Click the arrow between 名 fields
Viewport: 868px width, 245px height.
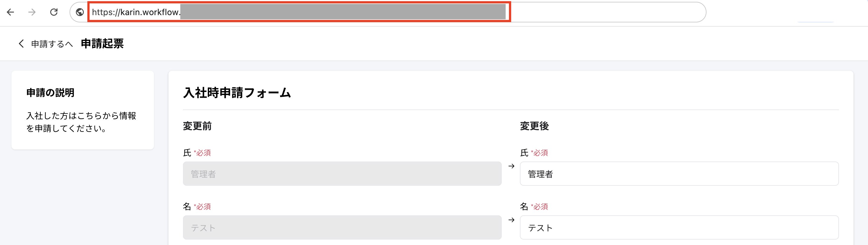(x=511, y=220)
